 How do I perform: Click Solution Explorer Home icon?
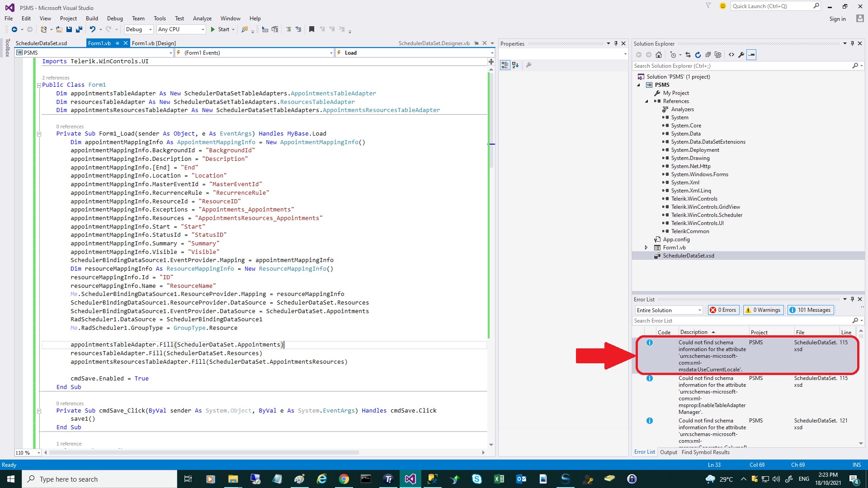click(659, 55)
